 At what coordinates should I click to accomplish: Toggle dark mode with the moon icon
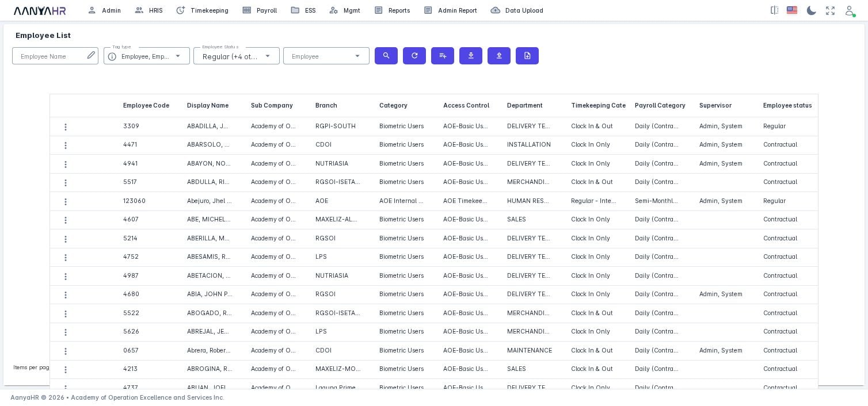pos(812,10)
